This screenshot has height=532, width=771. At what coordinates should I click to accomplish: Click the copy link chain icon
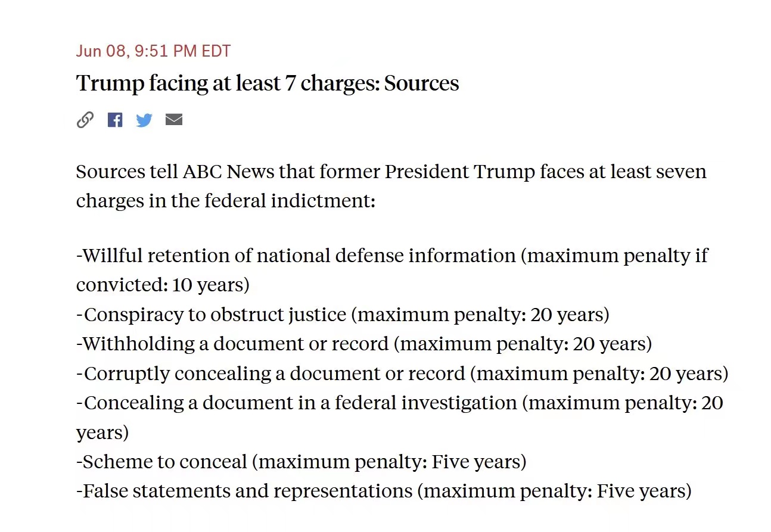85,120
